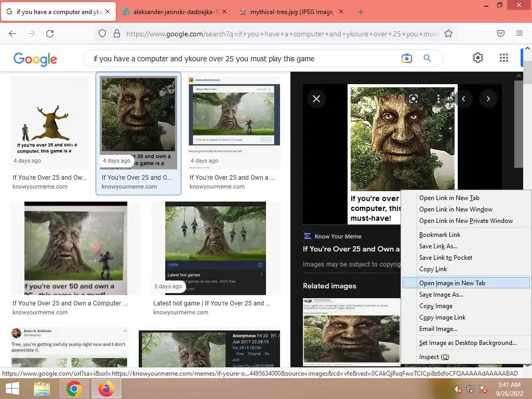This screenshot has width=532, height=399.
Task: Select Open Image in New Tab
Action: tap(466, 283)
